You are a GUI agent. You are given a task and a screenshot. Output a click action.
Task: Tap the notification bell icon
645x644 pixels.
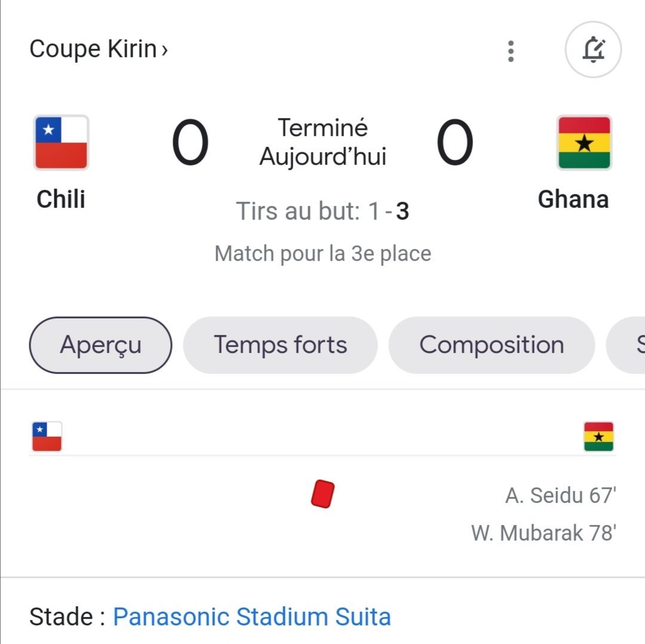pos(593,50)
